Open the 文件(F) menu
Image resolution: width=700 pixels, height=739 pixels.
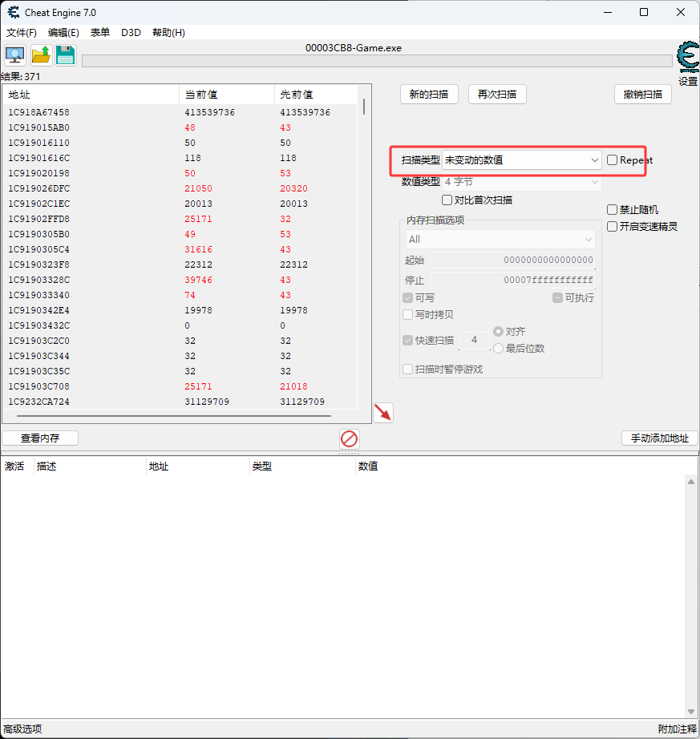pyautogui.click(x=22, y=33)
